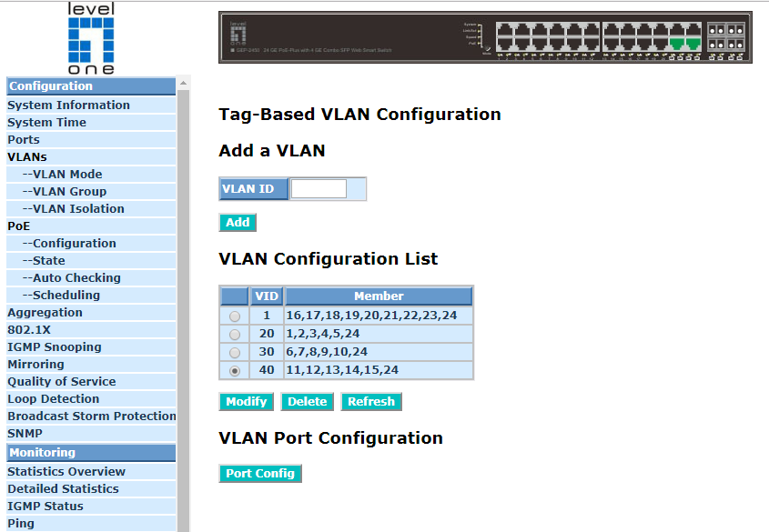The height and width of the screenshot is (532, 769).
Task: Open the PoE section in sidebar
Action: pyautogui.click(x=18, y=226)
